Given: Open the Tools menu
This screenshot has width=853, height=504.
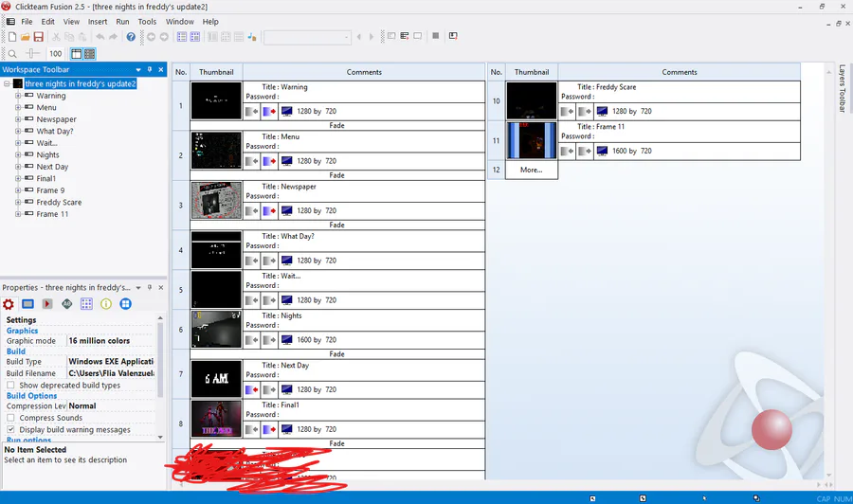Looking at the screenshot, I should click(147, 22).
